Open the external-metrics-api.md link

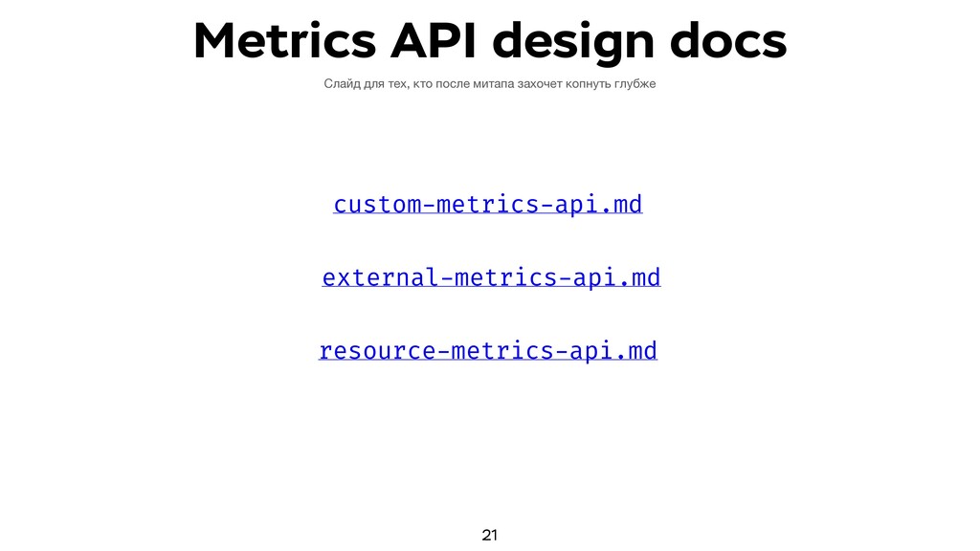[491, 277]
